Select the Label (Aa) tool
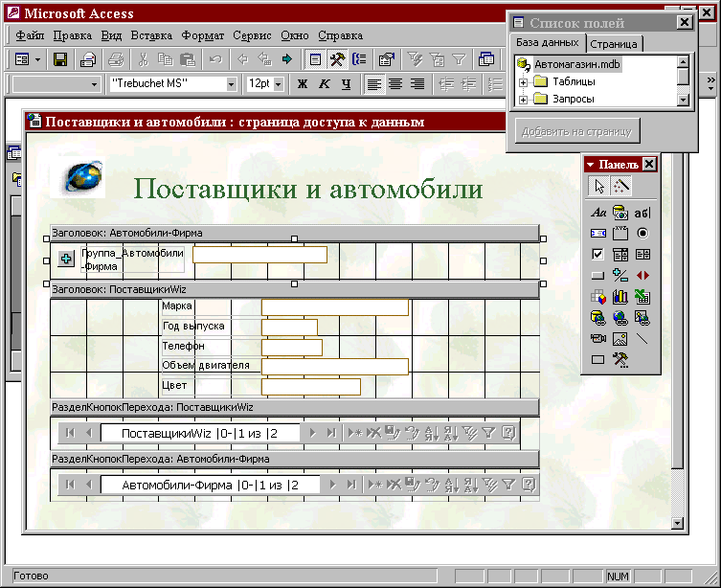Image resolution: width=721 pixels, height=588 pixels. [x=597, y=213]
